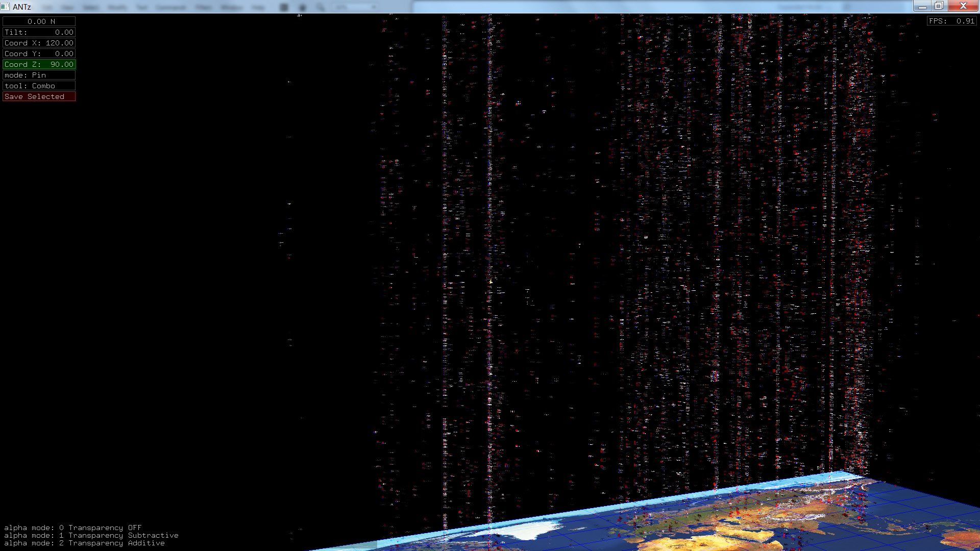
Task: Select the Coord Y field
Action: coord(39,54)
